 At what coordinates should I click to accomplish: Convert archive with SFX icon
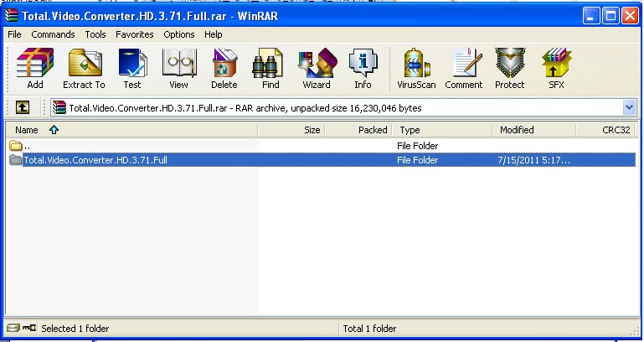point(556,68)
